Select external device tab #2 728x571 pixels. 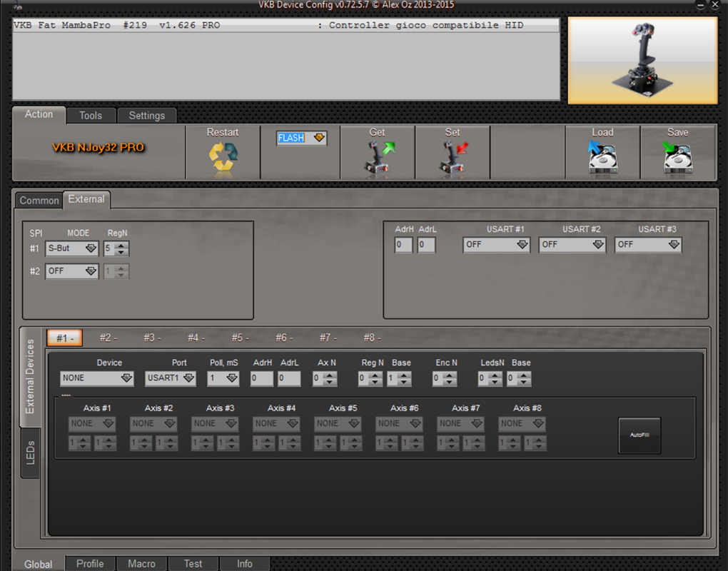click(x=108, y=338)
